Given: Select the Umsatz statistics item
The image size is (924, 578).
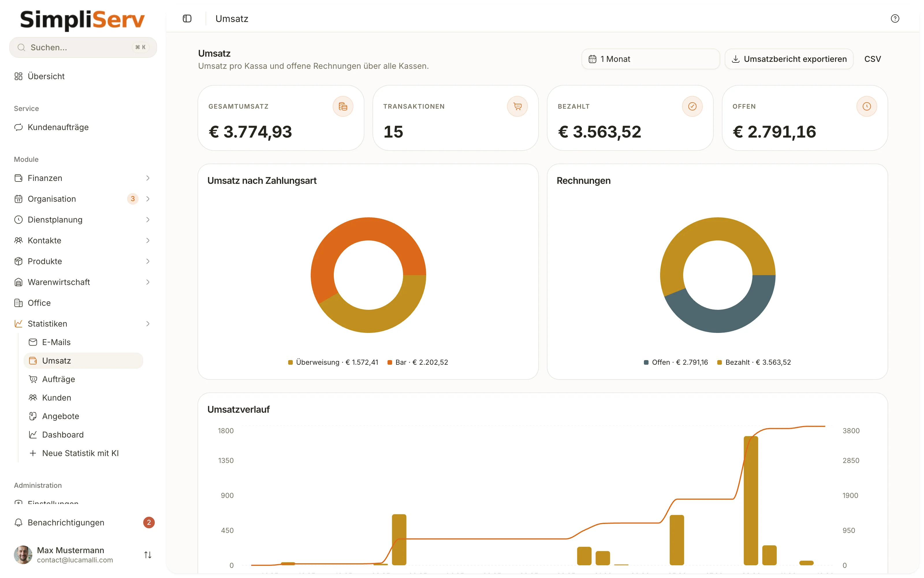Looking at the screenshot, I should click(83, 361).
